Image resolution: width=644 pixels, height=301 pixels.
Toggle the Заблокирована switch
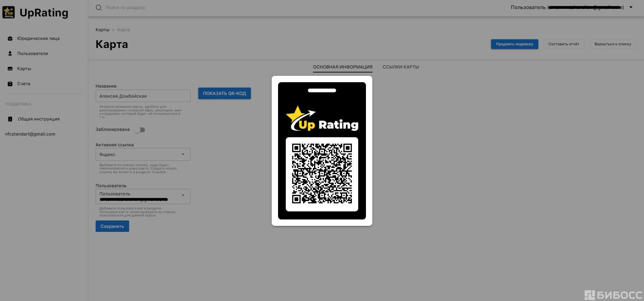click(140, 130)
